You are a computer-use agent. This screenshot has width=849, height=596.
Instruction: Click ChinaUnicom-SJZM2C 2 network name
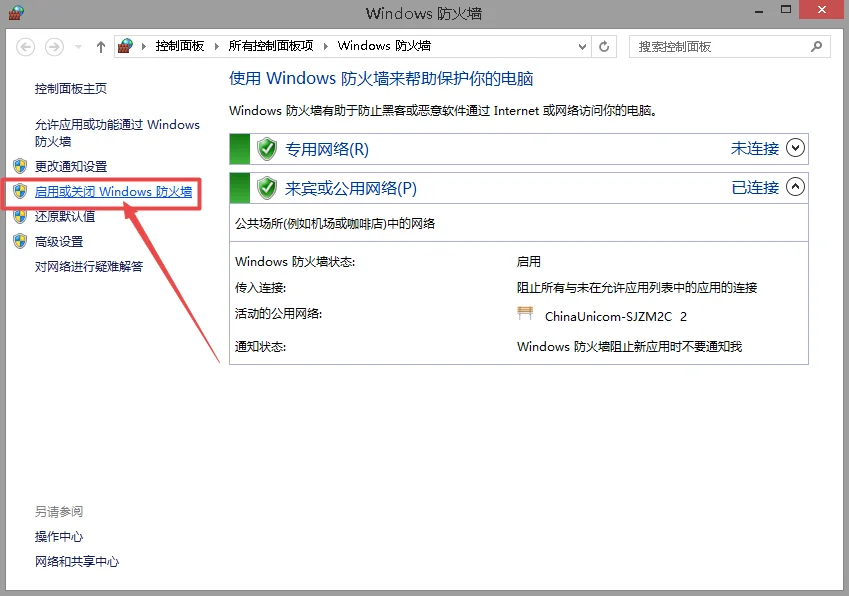click(x=616, y=317)
